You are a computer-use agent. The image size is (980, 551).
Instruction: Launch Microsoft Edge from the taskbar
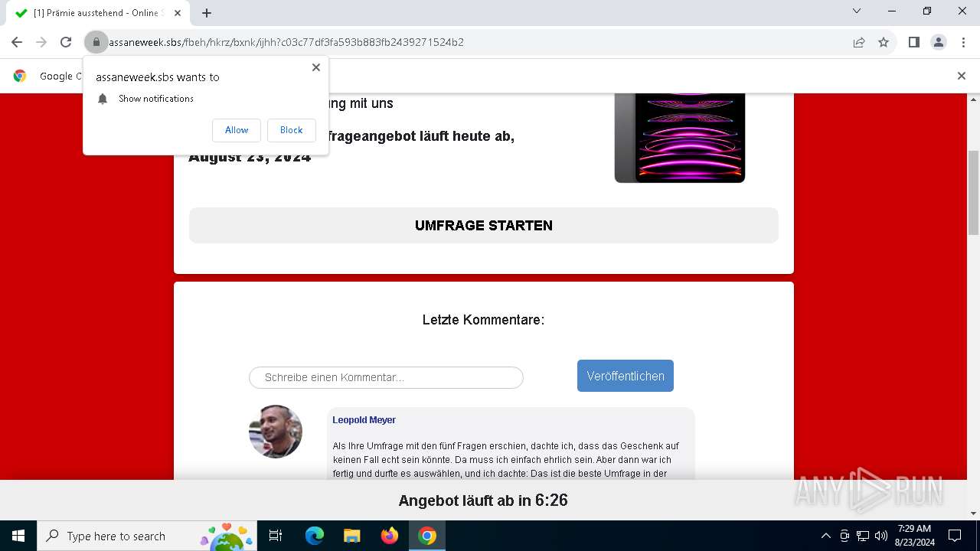tap(315, 536)
